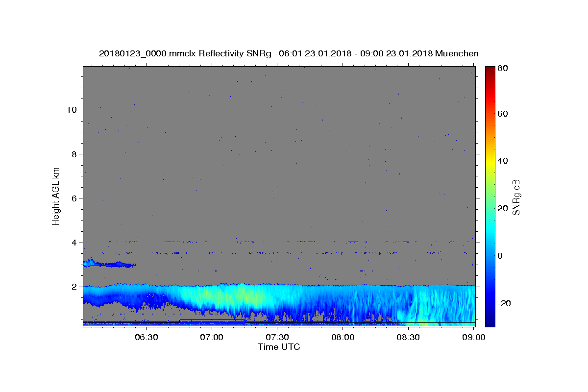Click the 08:30 time tick label
The width and height of the screenshot is (588, 392).
[409, 337]
